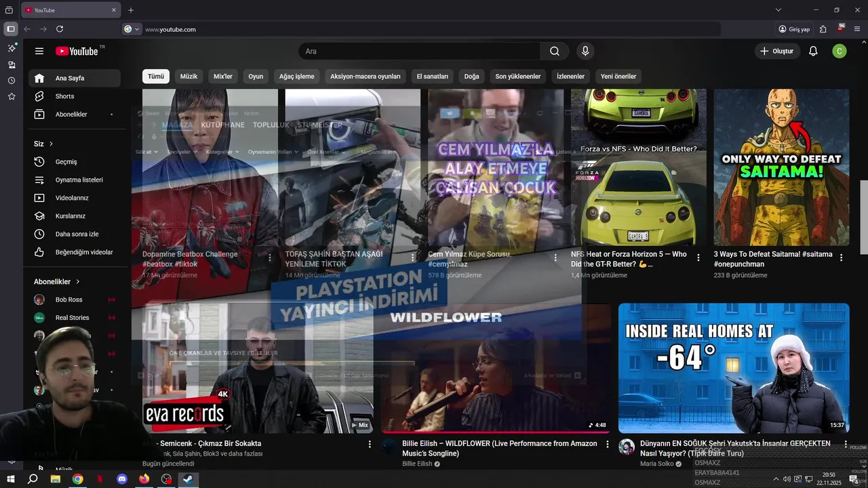Open the Only Way to Defeat Saitama thumbnail
The image size is (868, 488).
coord(781,167)
